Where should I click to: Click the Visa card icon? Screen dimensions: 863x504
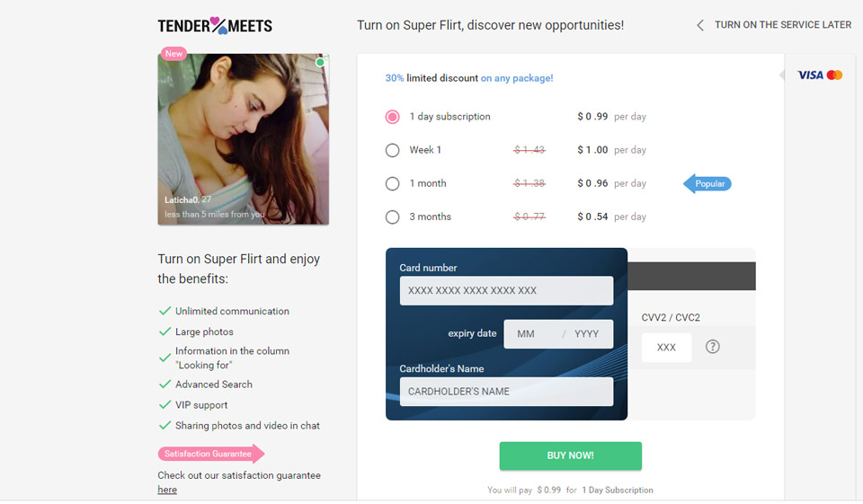tap(810, 75)
